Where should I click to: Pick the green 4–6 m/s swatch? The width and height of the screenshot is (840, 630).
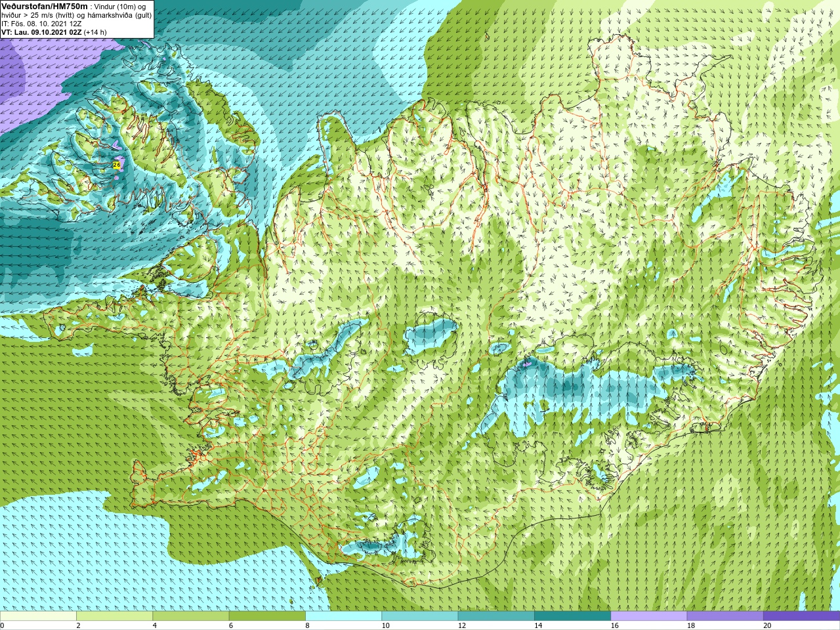point(190,616)
